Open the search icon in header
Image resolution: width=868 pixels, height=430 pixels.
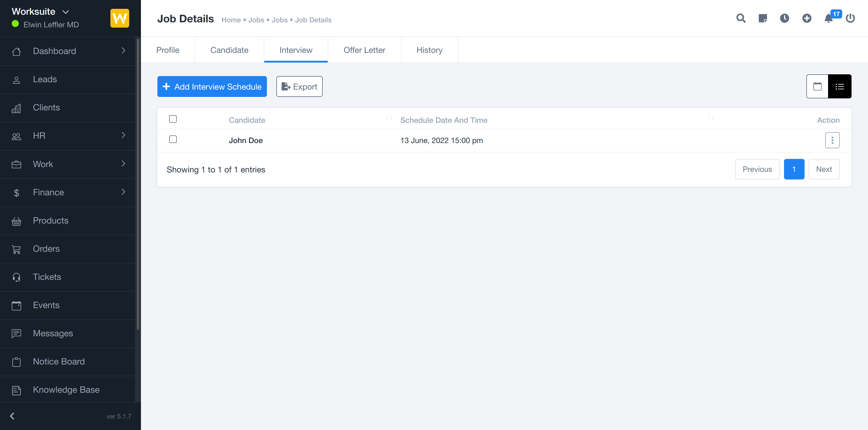pyautogui.click(x=741, y=18)
